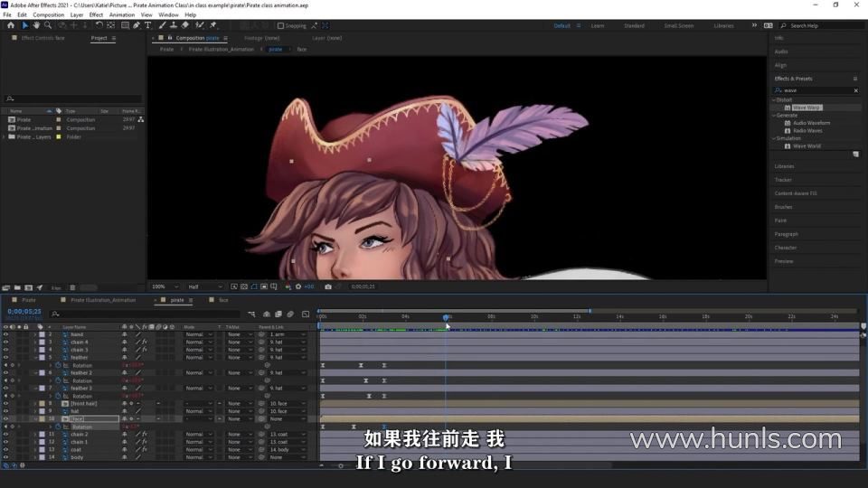Open the Animation menu

[122, 15]
